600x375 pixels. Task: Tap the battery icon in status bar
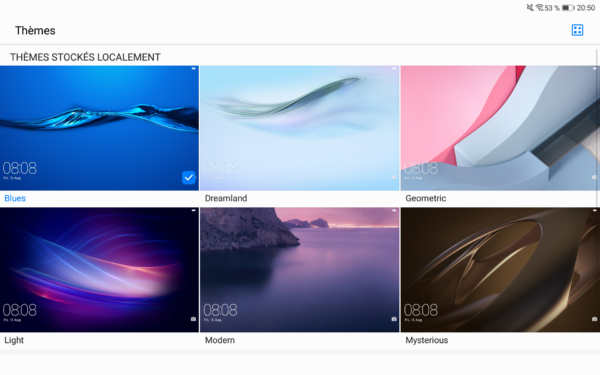click(x=568, y=8)
